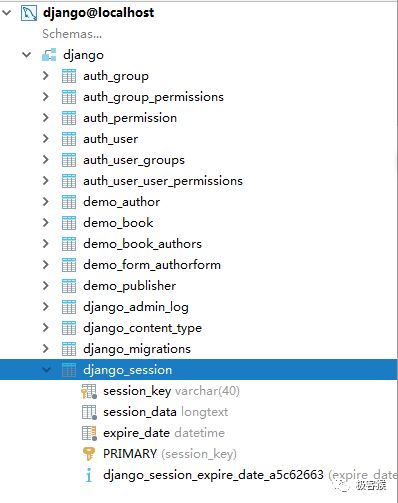Image resolution: width=398 pixels, height=503 pixels.
Task: Click the demo_book table icon
Action: 69,223
